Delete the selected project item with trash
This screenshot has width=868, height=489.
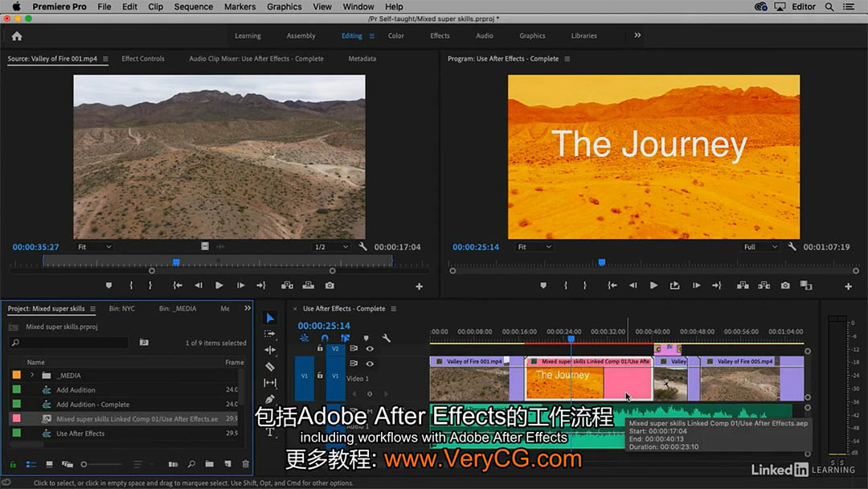coord(246,464)
